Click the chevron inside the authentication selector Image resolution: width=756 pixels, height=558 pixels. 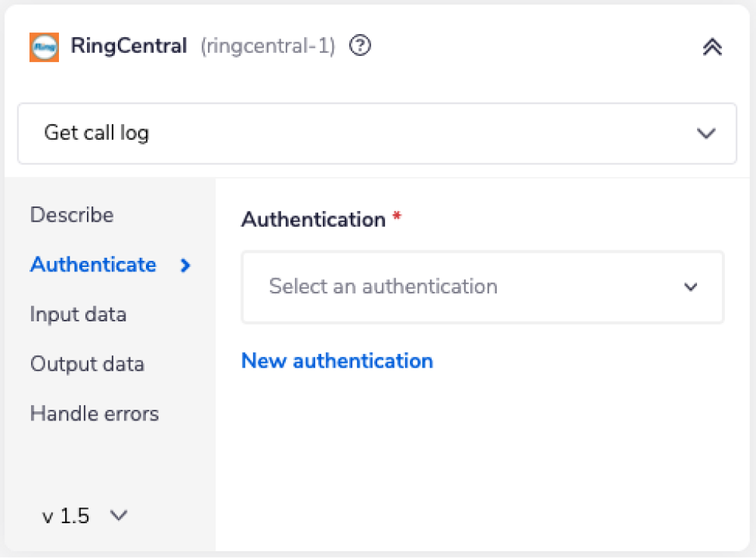(x=690, y=287)
